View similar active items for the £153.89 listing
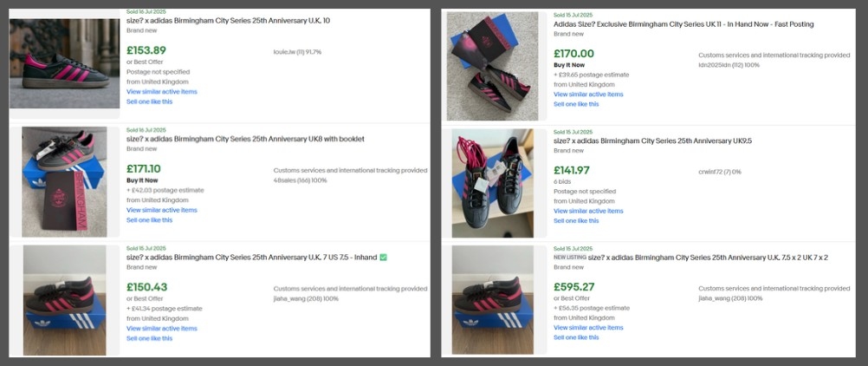 point(161,91)
